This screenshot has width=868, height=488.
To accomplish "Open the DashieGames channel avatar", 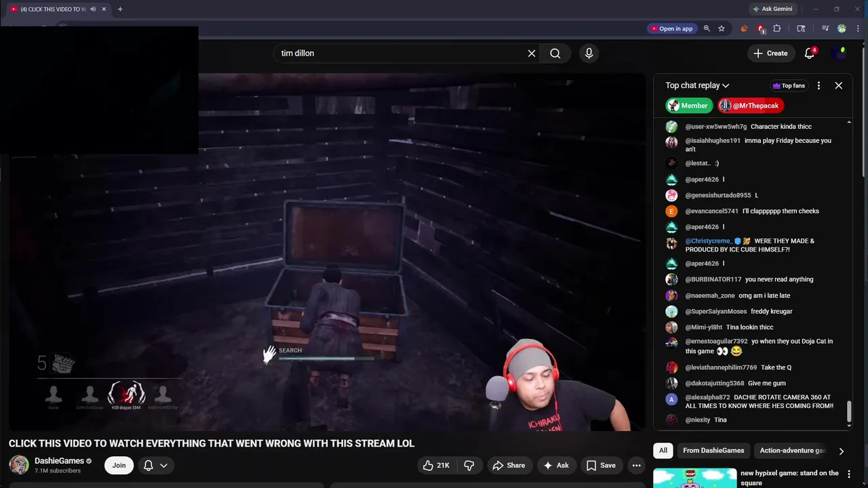I will (19, 465).
